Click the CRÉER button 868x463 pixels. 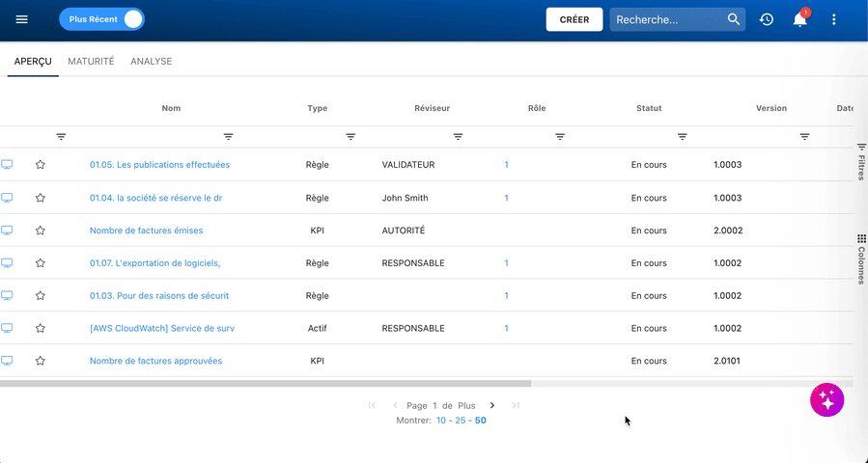[x=574, y=19]
